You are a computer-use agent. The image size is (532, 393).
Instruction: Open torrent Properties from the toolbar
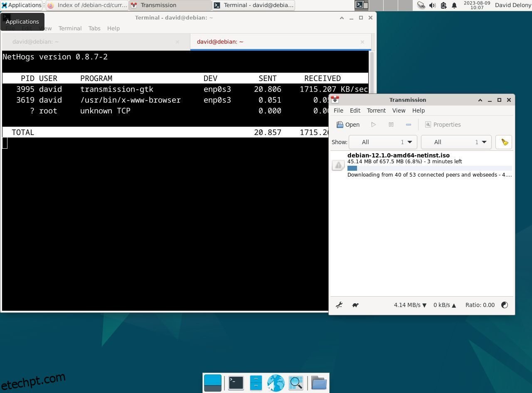[443, 124]
